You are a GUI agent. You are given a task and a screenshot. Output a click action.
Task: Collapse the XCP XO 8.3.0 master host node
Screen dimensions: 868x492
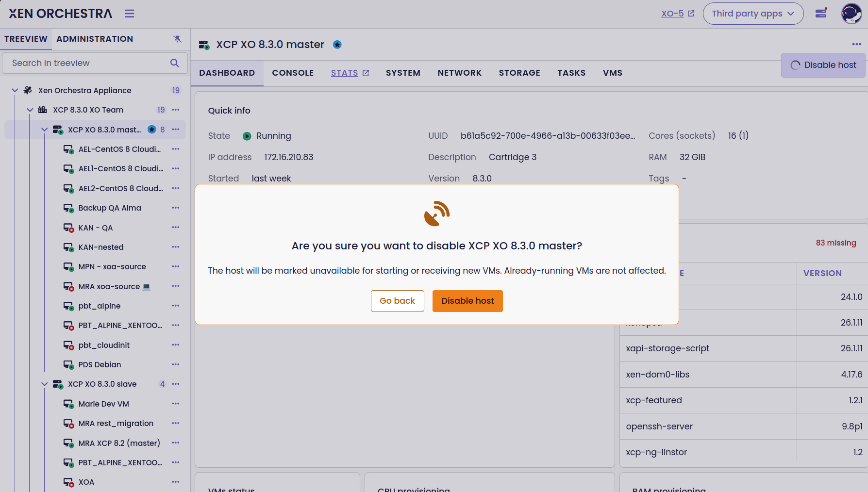click(x=45, y=130)
